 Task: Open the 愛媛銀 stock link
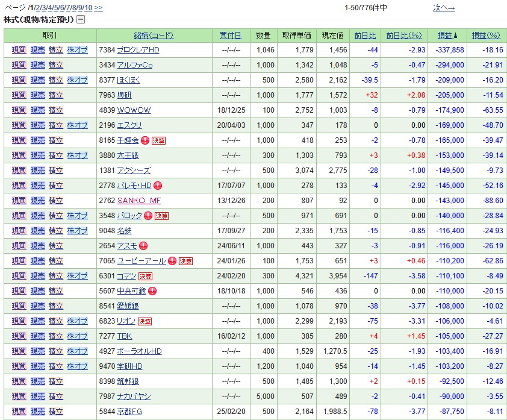(x=128, y=306)
